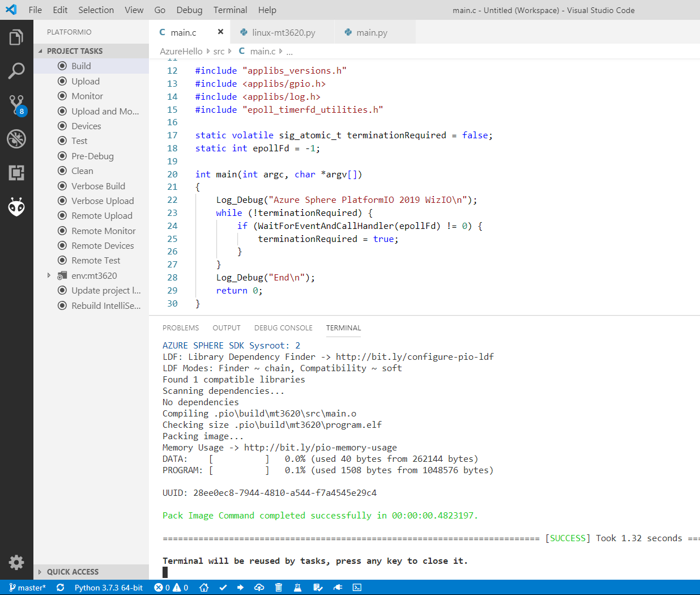
Task: Run the Test project task
Action: click(91, 141)
